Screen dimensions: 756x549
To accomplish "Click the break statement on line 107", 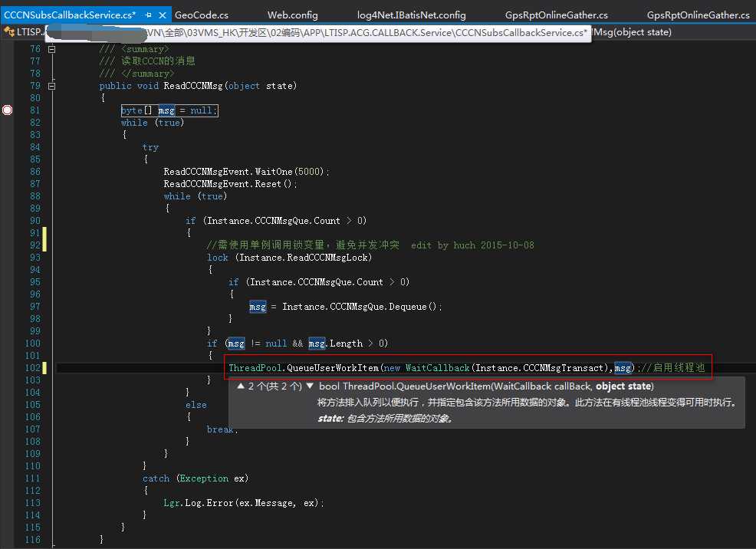I will click(222, 429).
